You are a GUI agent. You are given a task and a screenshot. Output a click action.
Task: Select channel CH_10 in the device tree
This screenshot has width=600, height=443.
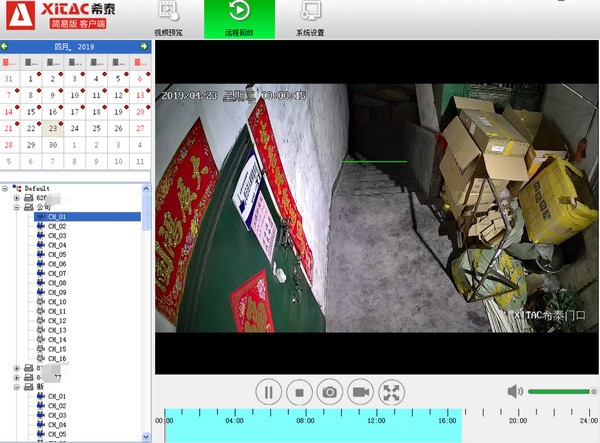click(x=57, y=301)
